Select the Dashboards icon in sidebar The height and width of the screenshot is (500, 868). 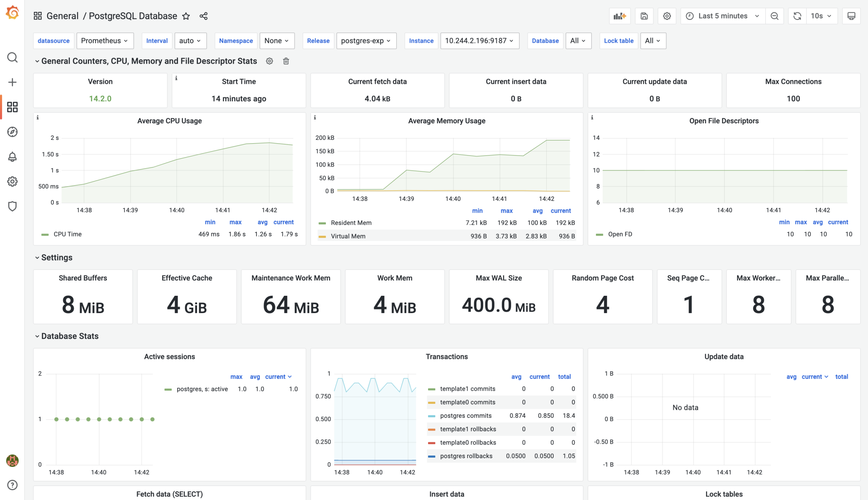tap(12, 107)
